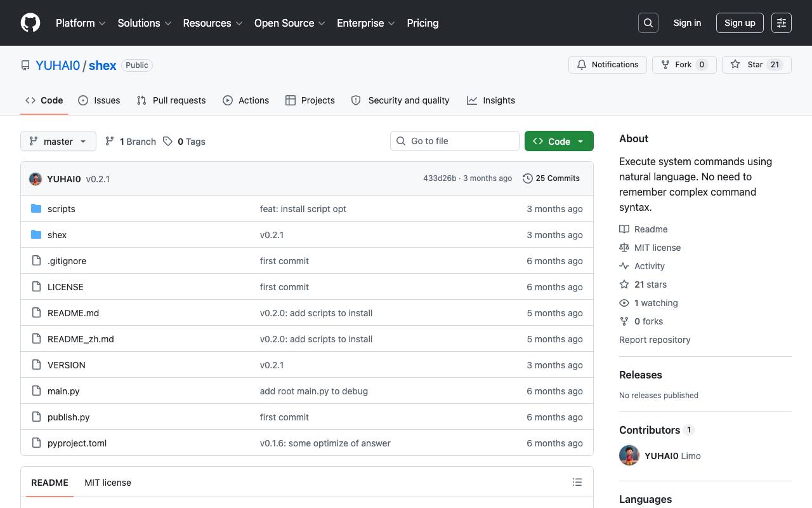Select the README tab

click(x=49, y=483)
